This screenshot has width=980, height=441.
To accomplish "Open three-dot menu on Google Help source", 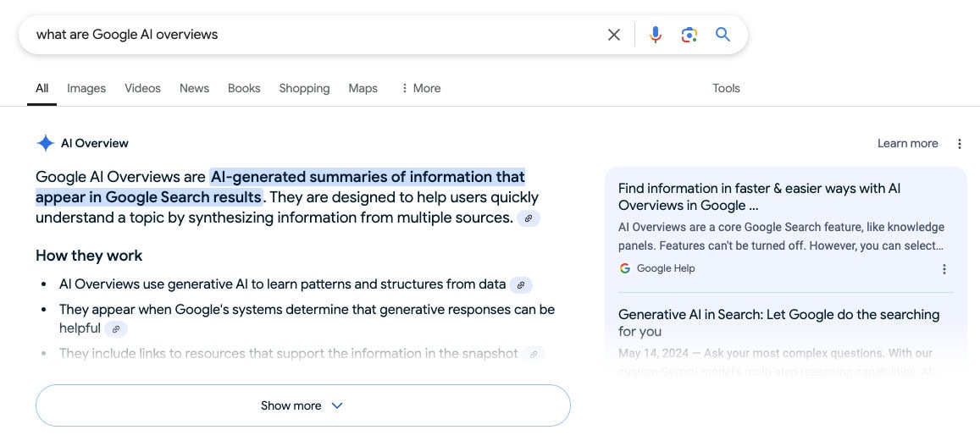I will click(x=944, y=269).
